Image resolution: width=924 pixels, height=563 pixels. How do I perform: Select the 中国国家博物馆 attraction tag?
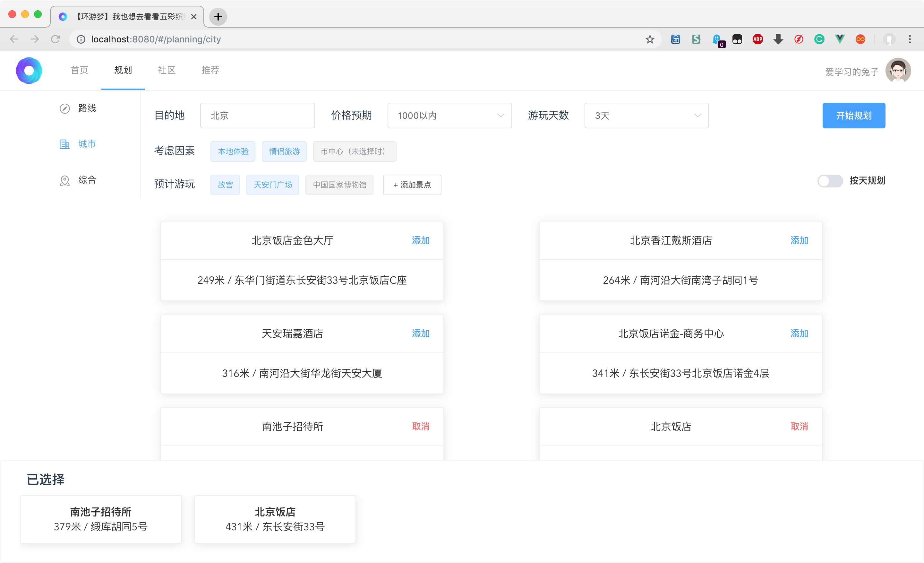click(x=339, y=185)
